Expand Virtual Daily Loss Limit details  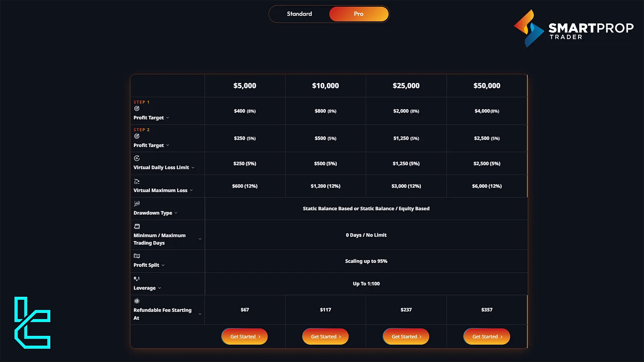pos(193,168)
